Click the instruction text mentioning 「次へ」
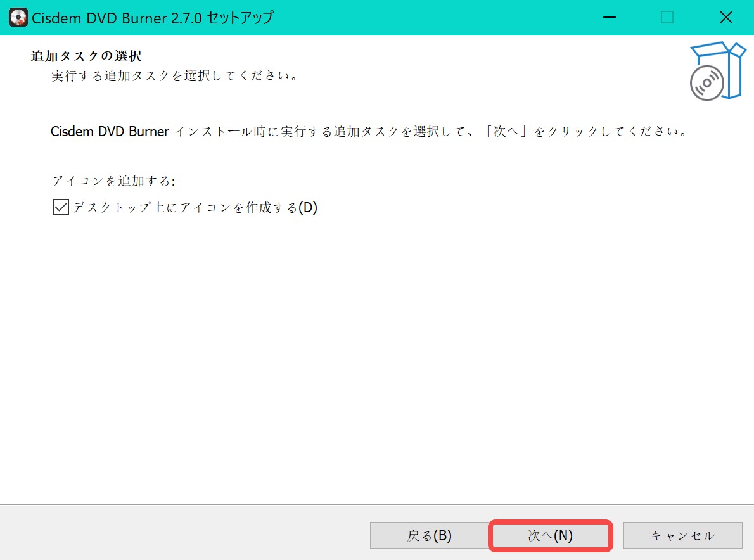The height and width of the screenshot is (560, 754). tap(370, 131)
